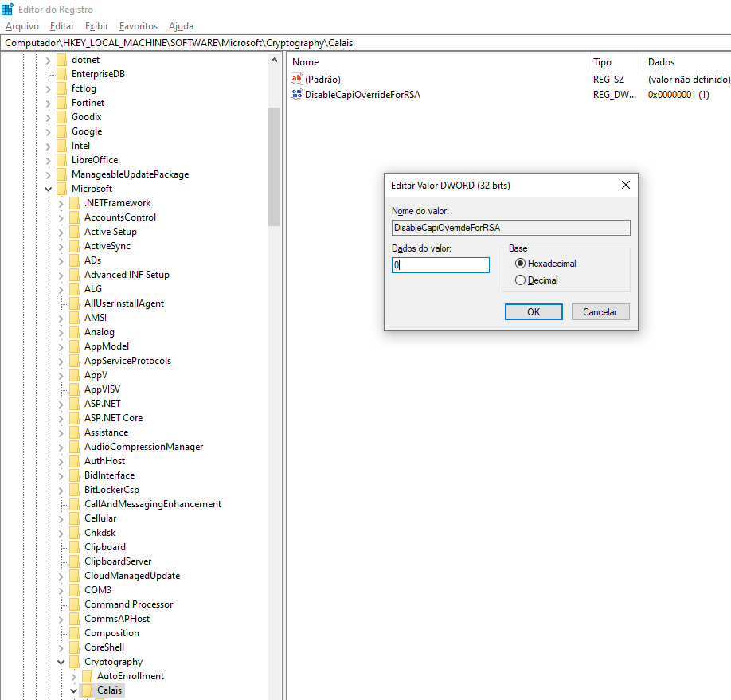Expand the fctlog tree node
The image size is (731, 700).
[x=48, y=89]
